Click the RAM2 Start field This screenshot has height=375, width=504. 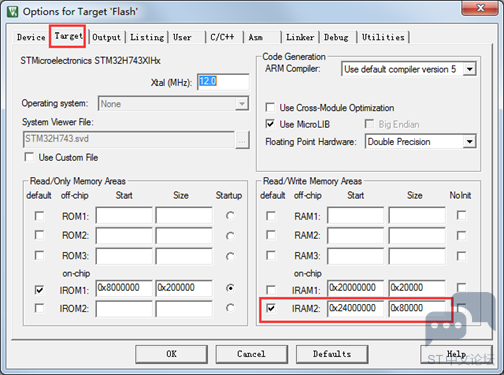coord(355,236)
